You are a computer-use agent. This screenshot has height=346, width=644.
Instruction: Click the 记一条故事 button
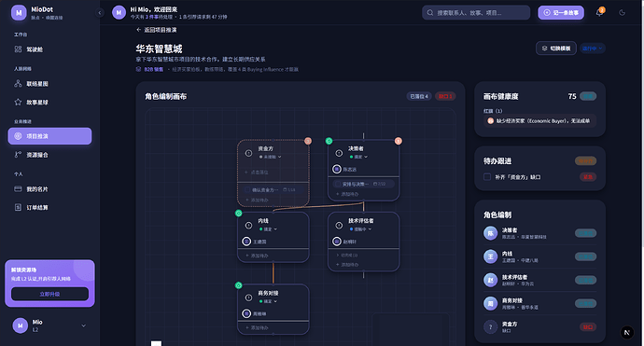pyautogui.click(x=561, y=13)
